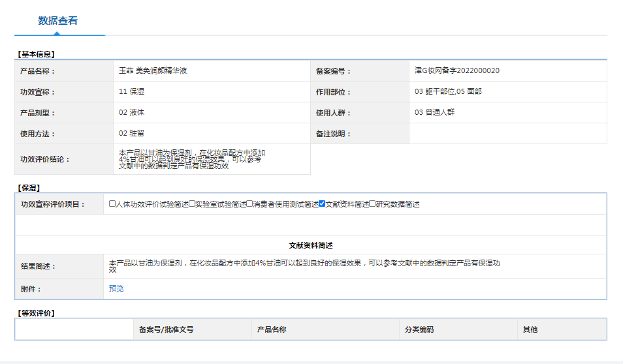
Task: Enable the 人体功效评价试验简述 checkbox
Action: [x=112, y=204]
